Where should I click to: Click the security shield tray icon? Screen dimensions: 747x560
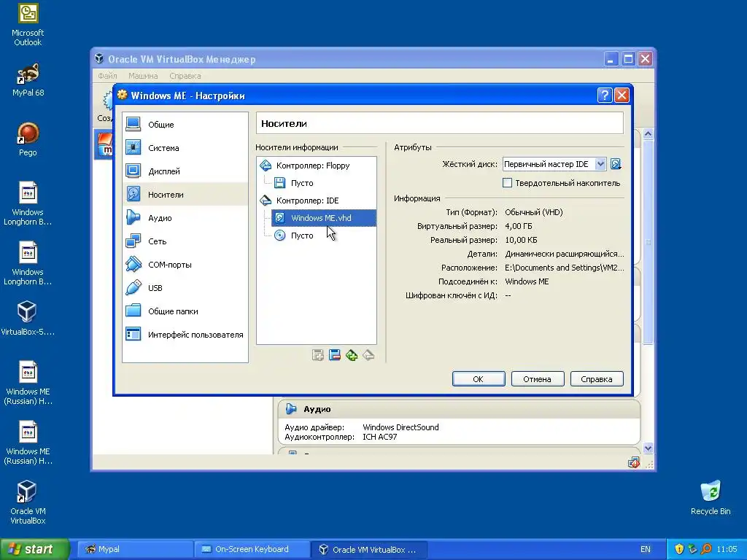click(679, 549)
